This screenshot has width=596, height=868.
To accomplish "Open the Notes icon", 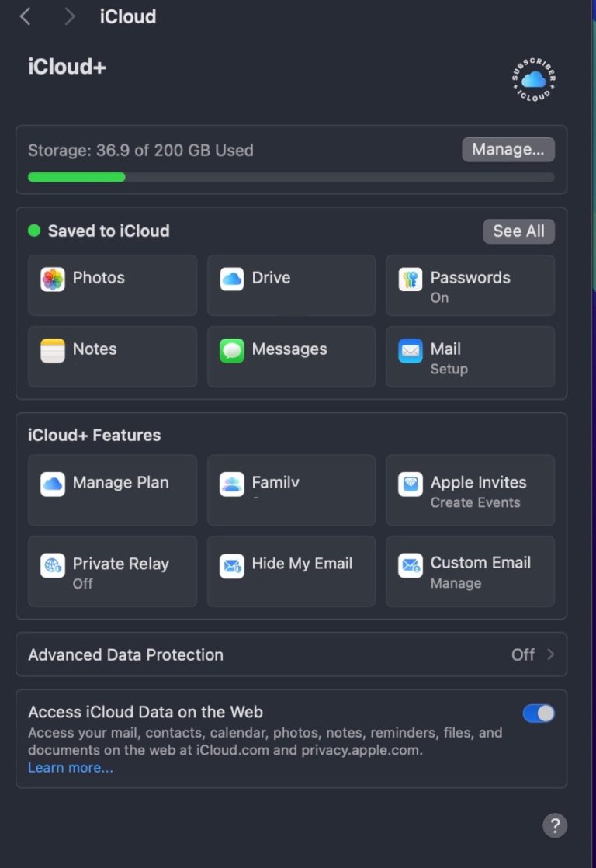I will [x=53, y=351].
